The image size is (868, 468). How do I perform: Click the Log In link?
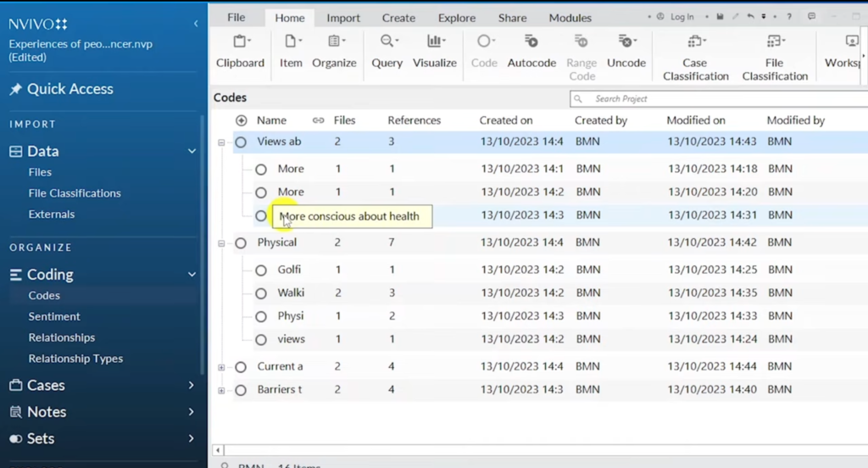pyautogui.click(x=682, y=17)
